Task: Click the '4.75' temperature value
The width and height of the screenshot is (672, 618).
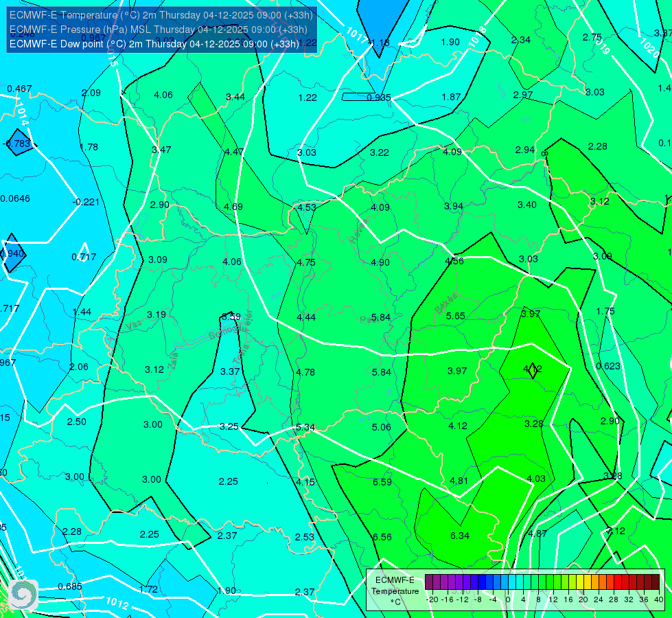Action: click(306, 262)
